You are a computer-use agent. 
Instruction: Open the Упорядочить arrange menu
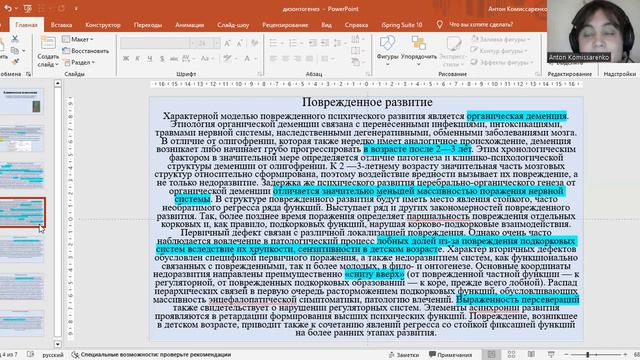coord(419,51)
